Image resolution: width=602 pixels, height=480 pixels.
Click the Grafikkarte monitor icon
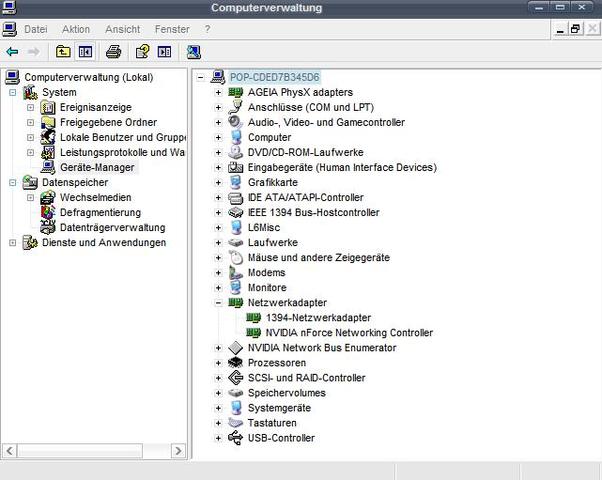[x=236, y=182]
